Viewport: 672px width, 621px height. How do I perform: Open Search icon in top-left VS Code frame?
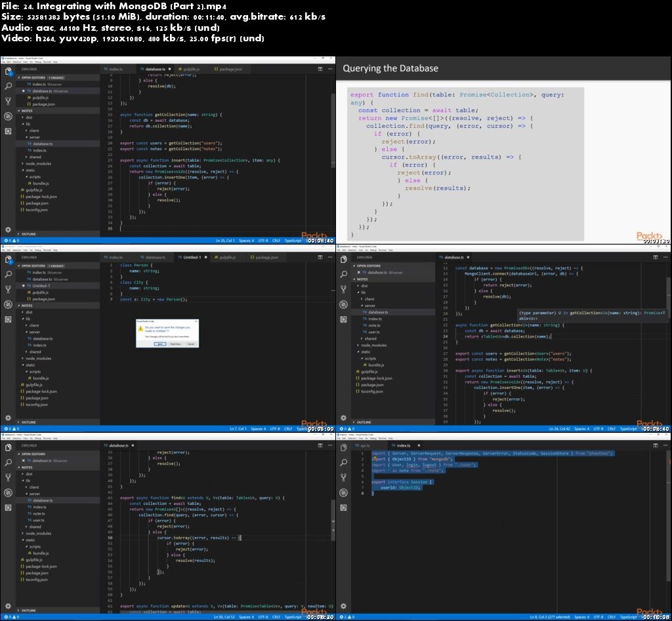8,86
